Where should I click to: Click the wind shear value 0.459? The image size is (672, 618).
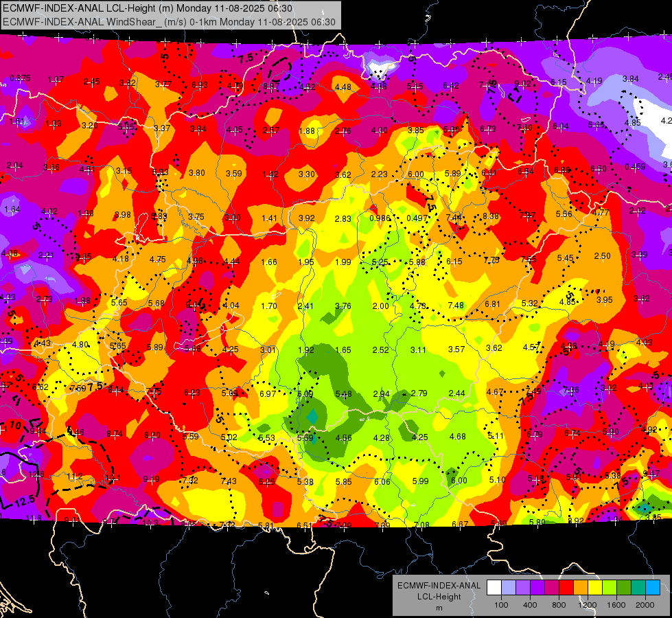pos(635,166)
